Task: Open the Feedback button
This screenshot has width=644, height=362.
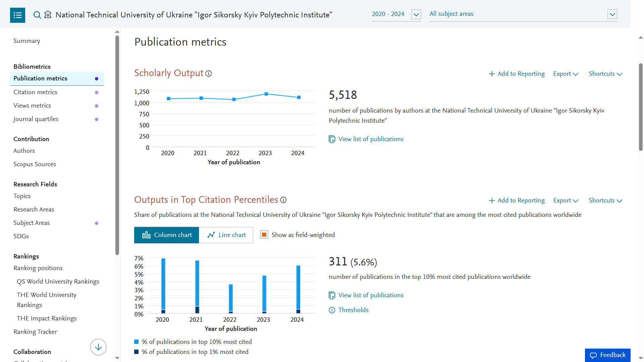Action: (x=607, y=355)
